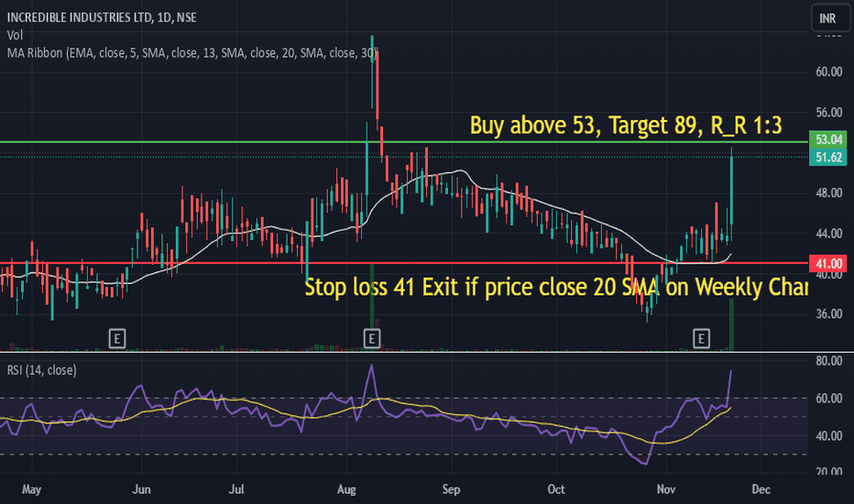Click the Vol indicator label

(x=15, y=36)
